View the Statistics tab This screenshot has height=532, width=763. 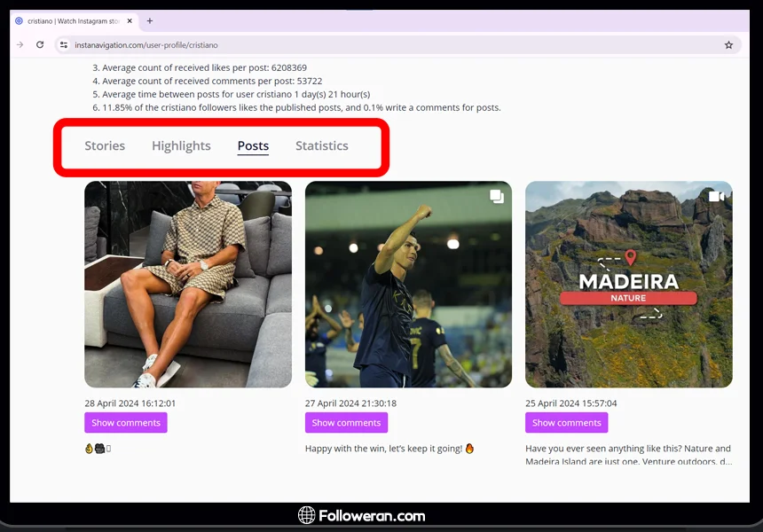pyautogui.click(x=321, y=145)
